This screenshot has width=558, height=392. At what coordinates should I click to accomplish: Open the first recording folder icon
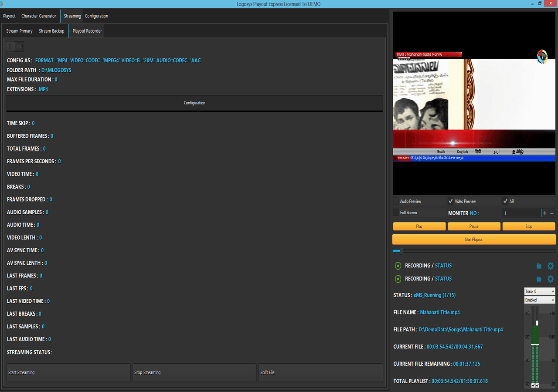539,266
